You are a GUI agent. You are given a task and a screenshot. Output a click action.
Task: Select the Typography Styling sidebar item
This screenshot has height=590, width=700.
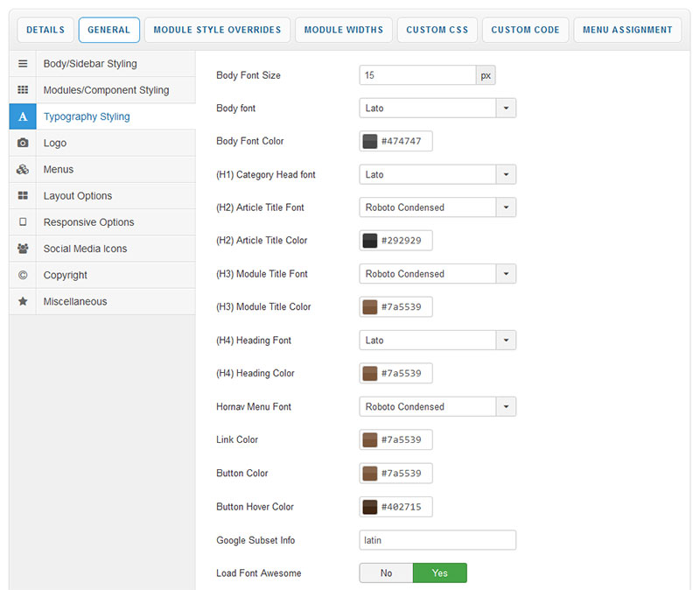pos(87,116)
